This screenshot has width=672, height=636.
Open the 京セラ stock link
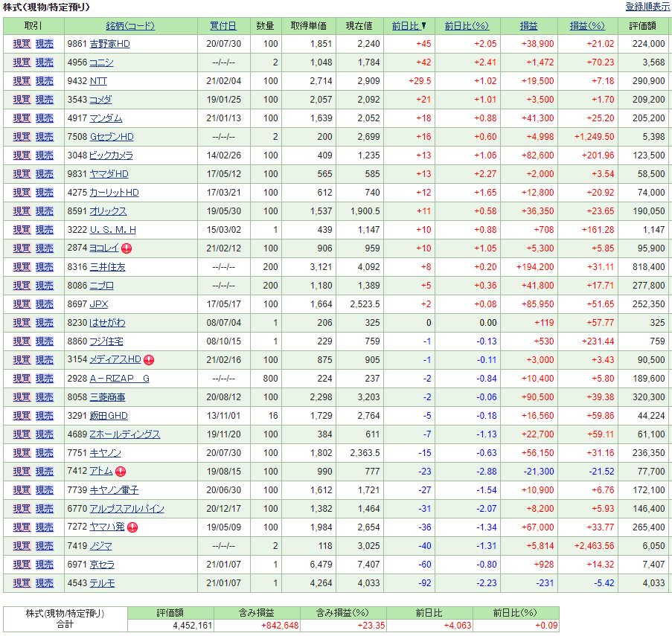point(102,565)
